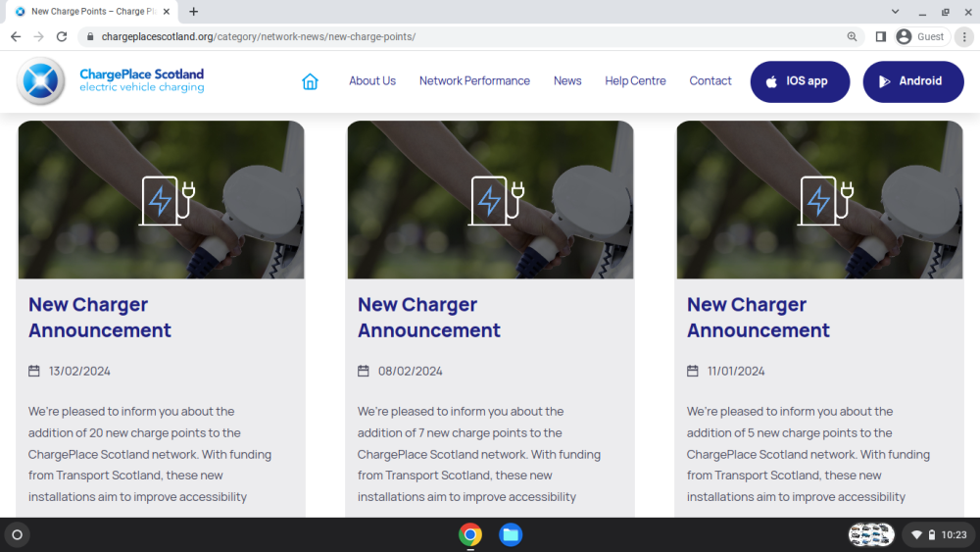This screenshot has width=980, height=552.
Task: Select the New Charge Points browser tab
Action: click(92, 11)
